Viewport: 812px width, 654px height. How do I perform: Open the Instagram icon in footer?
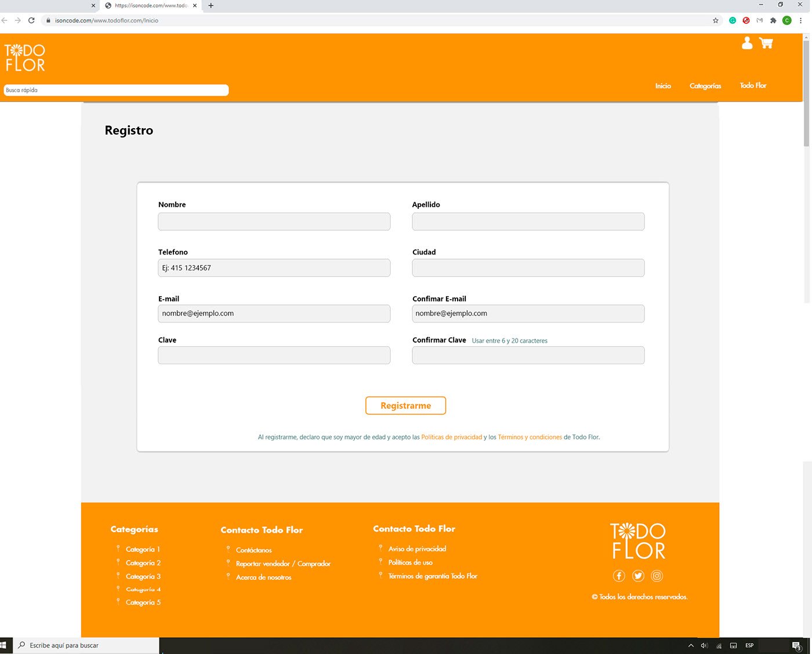click(x=657, y=576)
